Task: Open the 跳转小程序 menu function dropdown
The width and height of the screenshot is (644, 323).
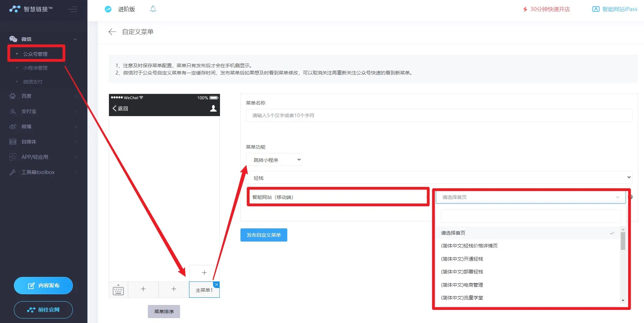Action: pos(274,160)
